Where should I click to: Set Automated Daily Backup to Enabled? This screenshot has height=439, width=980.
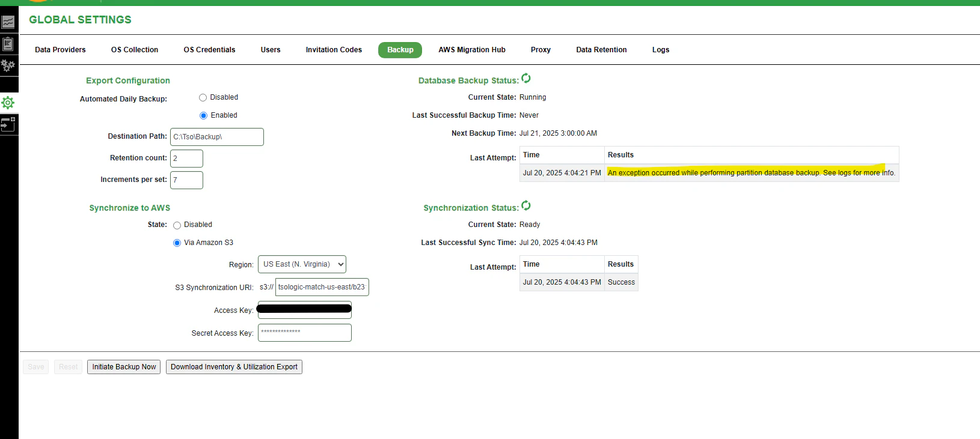click(x=203, y=115)
